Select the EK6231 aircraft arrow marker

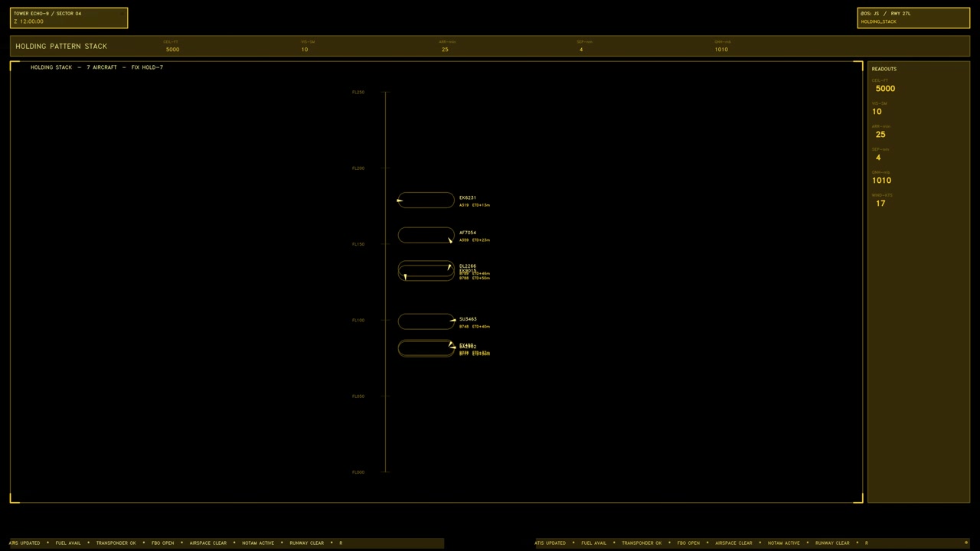tap(400, 201)
